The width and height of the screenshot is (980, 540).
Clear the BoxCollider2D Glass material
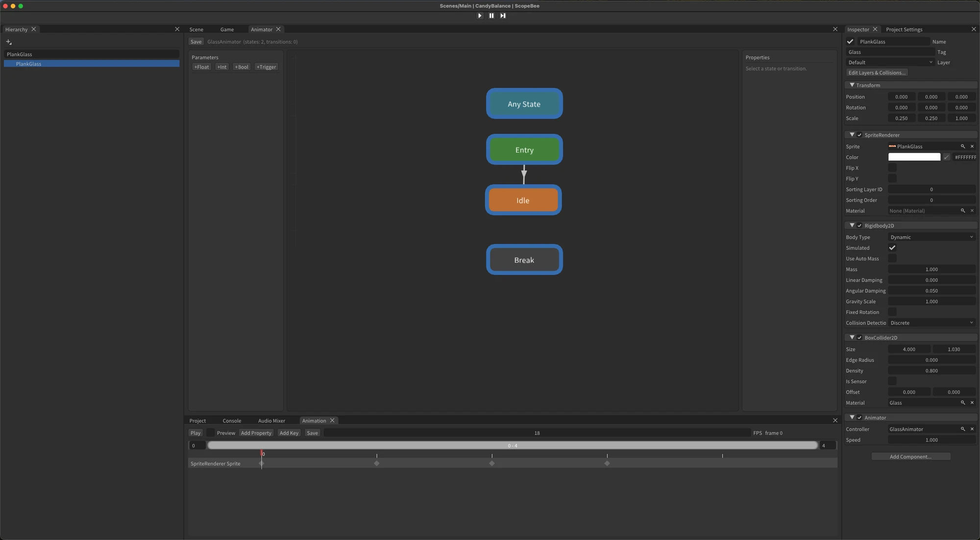coord(972,403)
